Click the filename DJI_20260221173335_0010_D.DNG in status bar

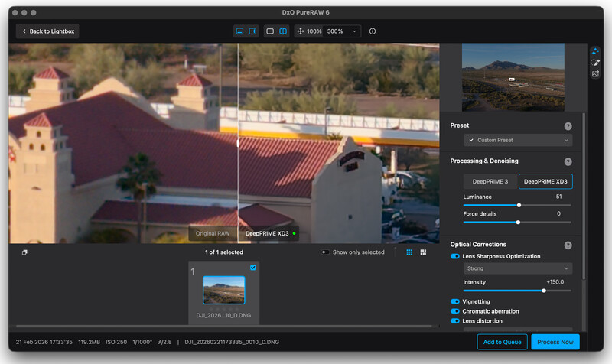[232, 342]
